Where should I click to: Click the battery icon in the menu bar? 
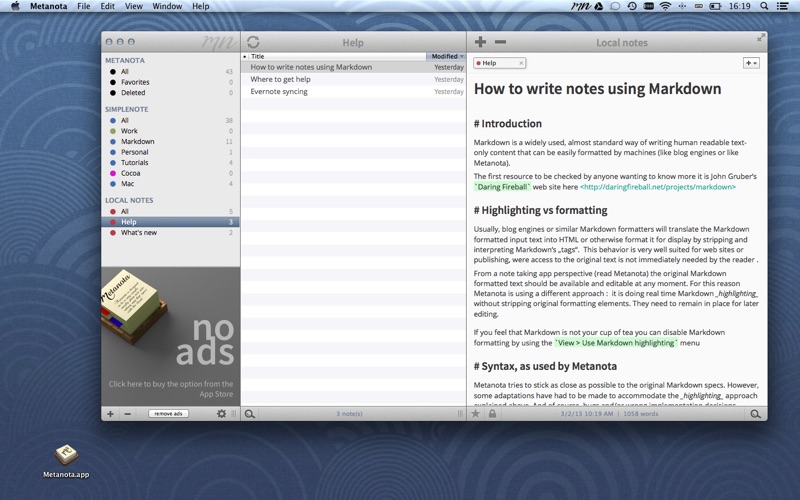[715, 6]
